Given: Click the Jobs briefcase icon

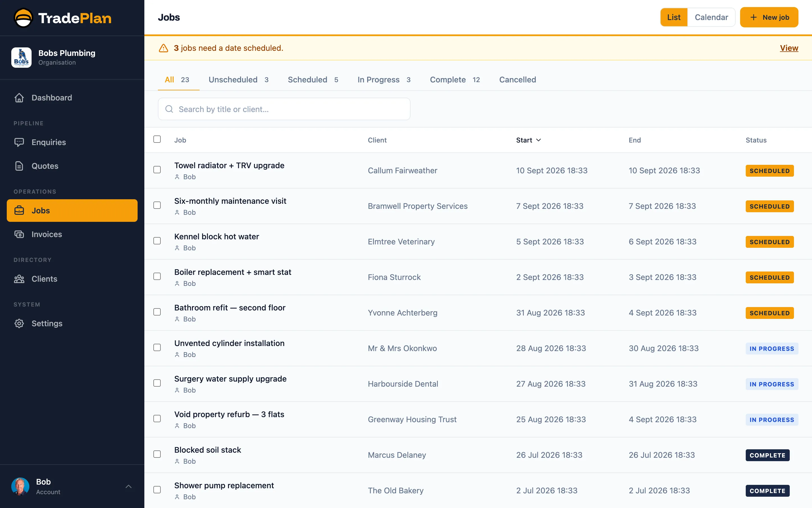Looking at the screenshot, I should [19, 211].
